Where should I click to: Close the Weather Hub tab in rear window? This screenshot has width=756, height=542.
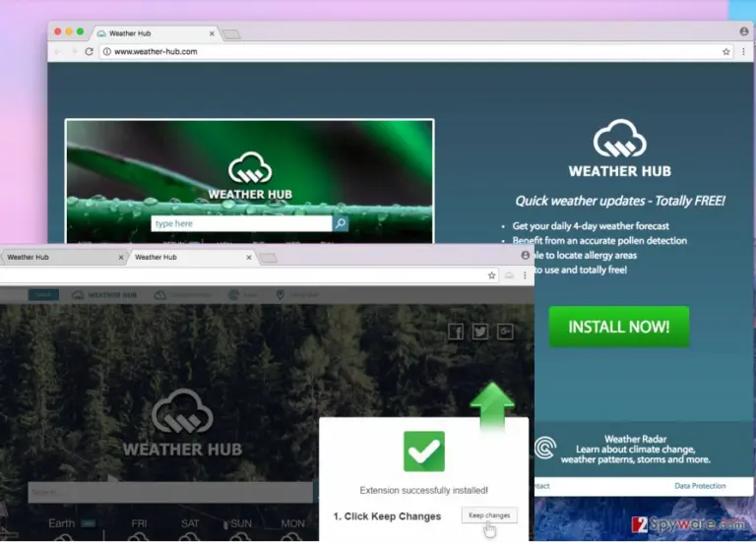pos(212,33)
